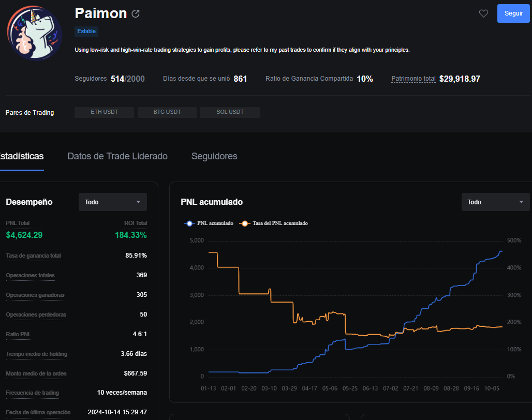Toggle the blue PNL acumulado legend marker
This screenshot has width=532, height=420.
189,223
